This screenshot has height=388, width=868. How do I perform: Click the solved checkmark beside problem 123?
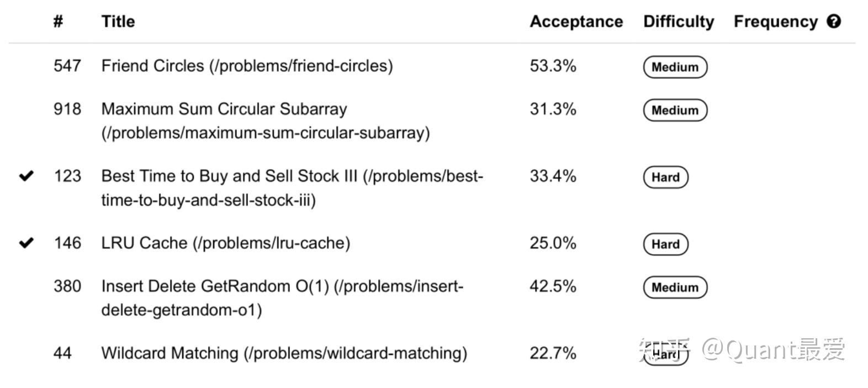tap(27, 176)
